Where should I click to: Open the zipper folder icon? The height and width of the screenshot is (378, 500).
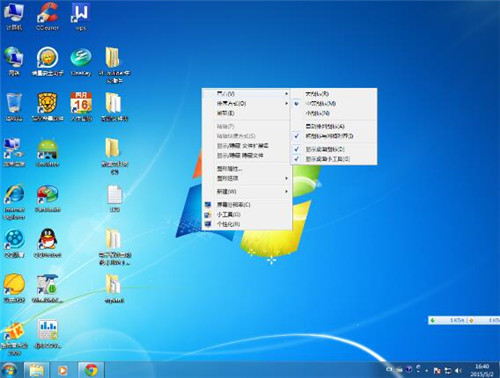(114, 288)
